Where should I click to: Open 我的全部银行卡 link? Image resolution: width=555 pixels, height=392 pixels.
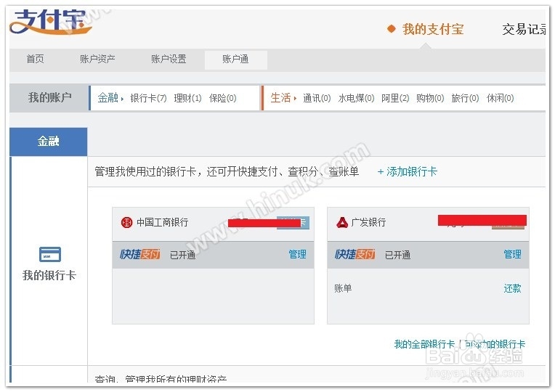424,344
